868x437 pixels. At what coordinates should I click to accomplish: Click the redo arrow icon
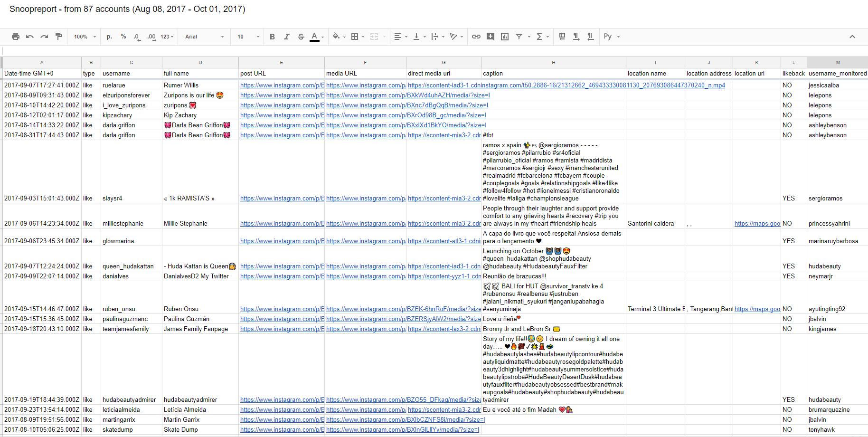[x=44, y=37]
